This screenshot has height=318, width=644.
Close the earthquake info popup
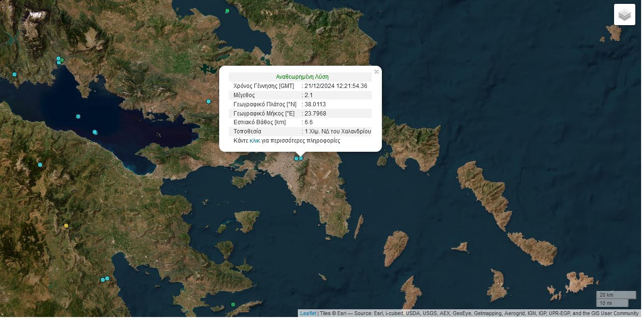pos(377,72)
